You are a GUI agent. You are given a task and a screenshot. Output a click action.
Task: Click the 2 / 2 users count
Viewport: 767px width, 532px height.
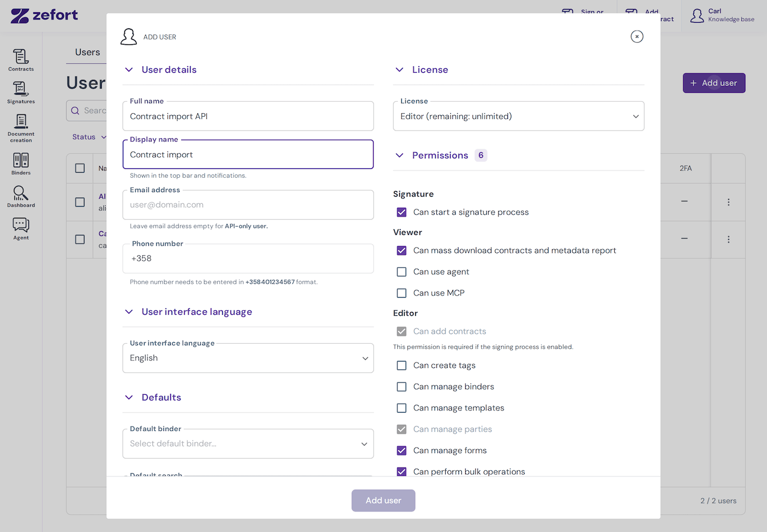tap(718, 501)
